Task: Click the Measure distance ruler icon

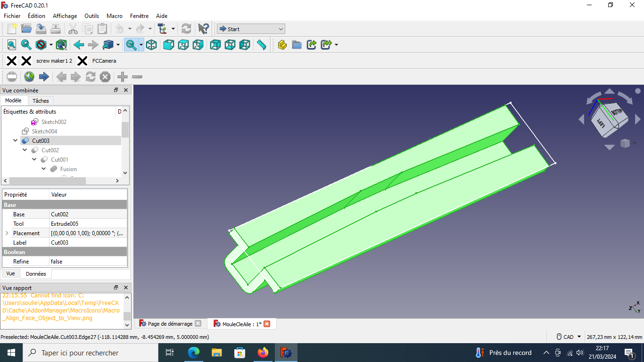Action: [x=262, y=45]
